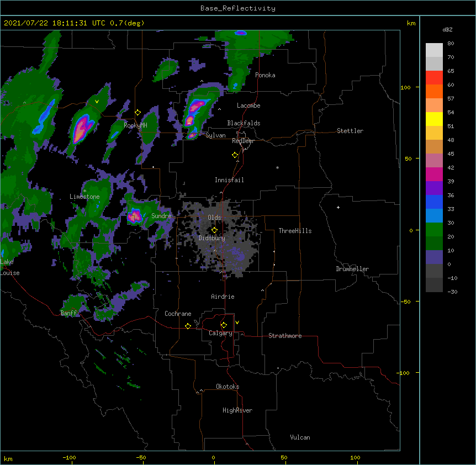Click the Vulcan label

tap(300, 437)
